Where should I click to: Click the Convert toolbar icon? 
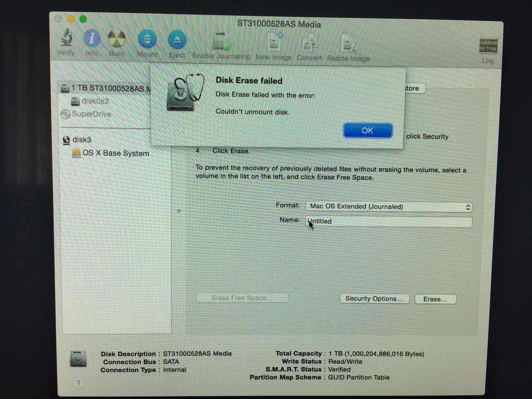pos(310,43)
